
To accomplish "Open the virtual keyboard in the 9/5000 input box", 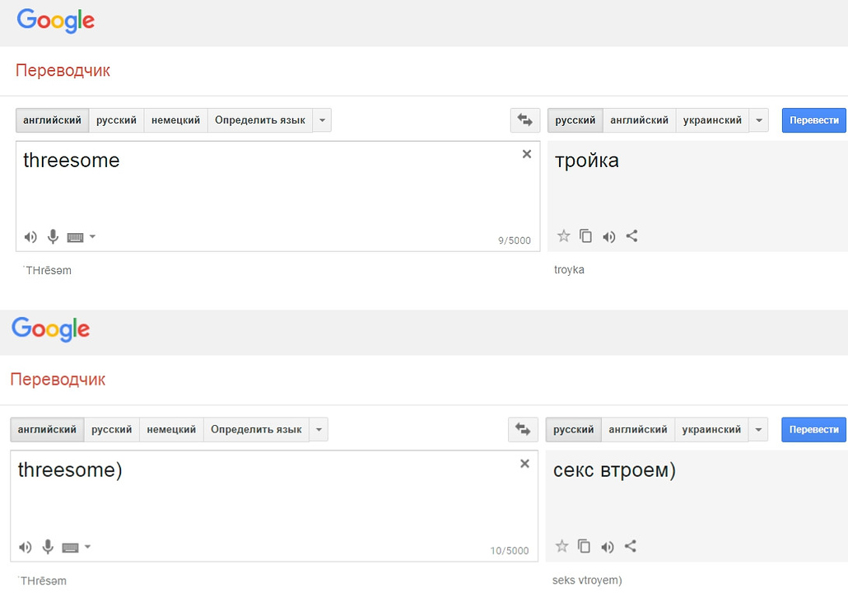I will pos(75,237).
